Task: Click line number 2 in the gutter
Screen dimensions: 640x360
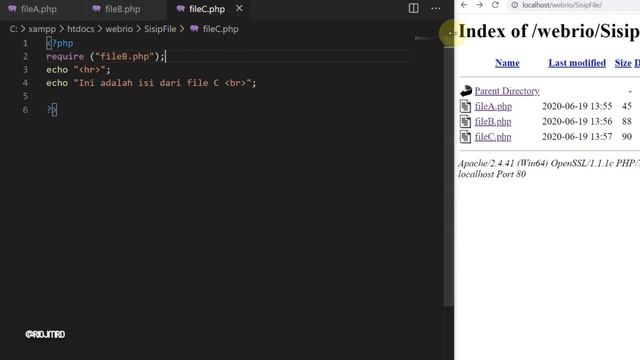Action: click(25, 56)
